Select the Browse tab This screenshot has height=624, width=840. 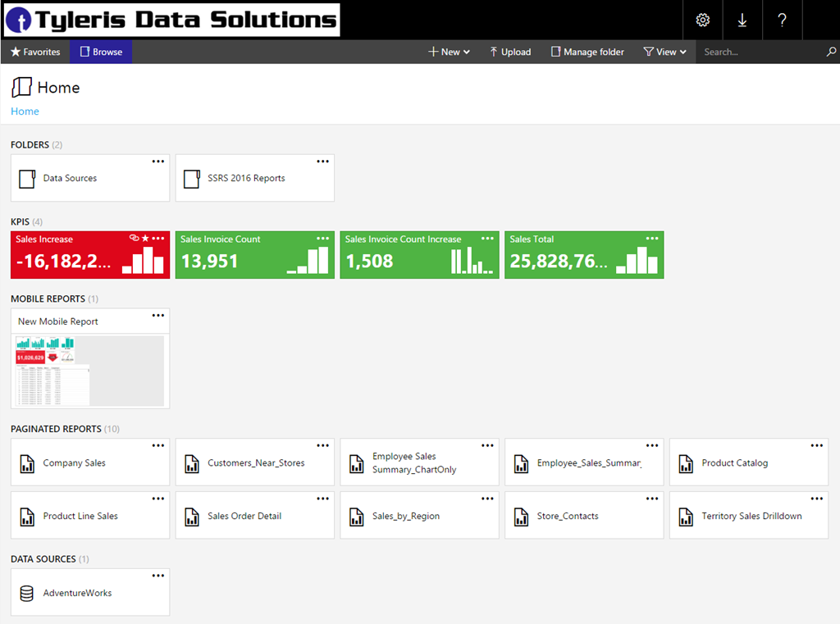click(x=101, y=52)
